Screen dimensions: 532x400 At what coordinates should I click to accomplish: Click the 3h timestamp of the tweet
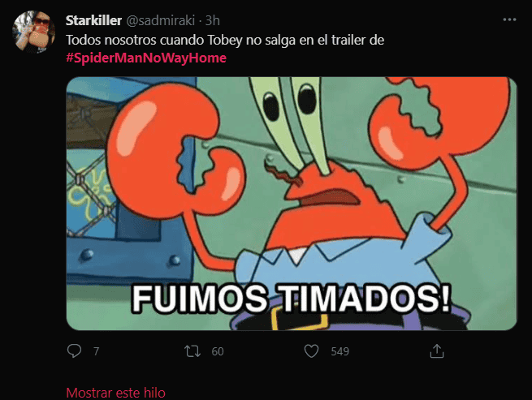pyautogui.click(x=213, y=20)
